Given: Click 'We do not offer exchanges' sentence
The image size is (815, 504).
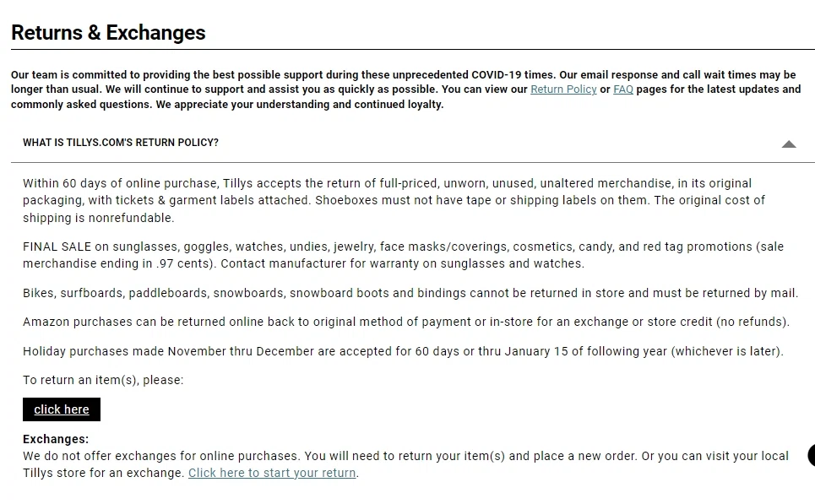Looking at the screenshot, I should click(x=160, y=456).
